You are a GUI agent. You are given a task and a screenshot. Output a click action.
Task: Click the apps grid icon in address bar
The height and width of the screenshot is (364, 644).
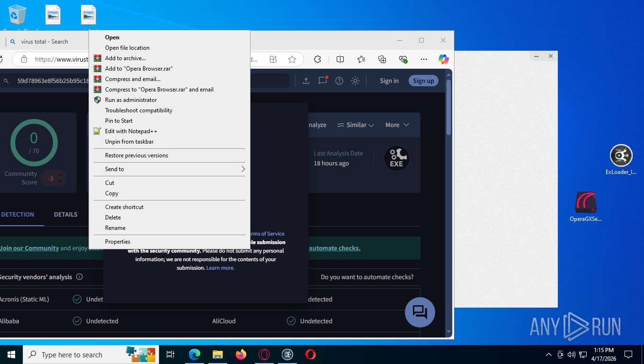273,59
